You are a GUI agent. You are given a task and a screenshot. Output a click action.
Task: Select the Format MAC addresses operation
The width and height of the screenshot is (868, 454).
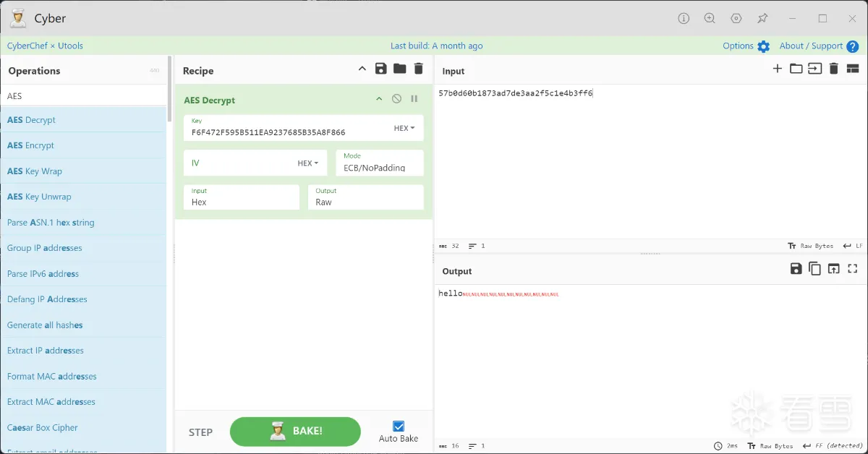[83, 377]
